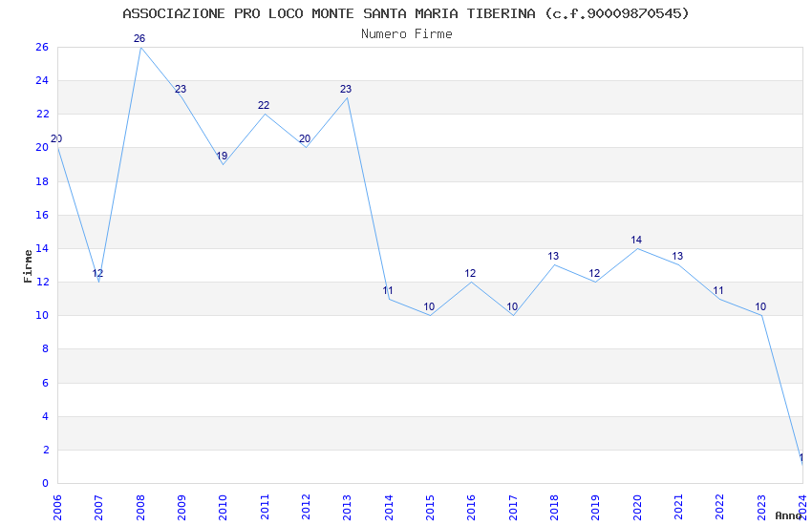This screenshot has width=812, height=525.
Task: Select y-axis tick label 14
Action: coord(42,248)
